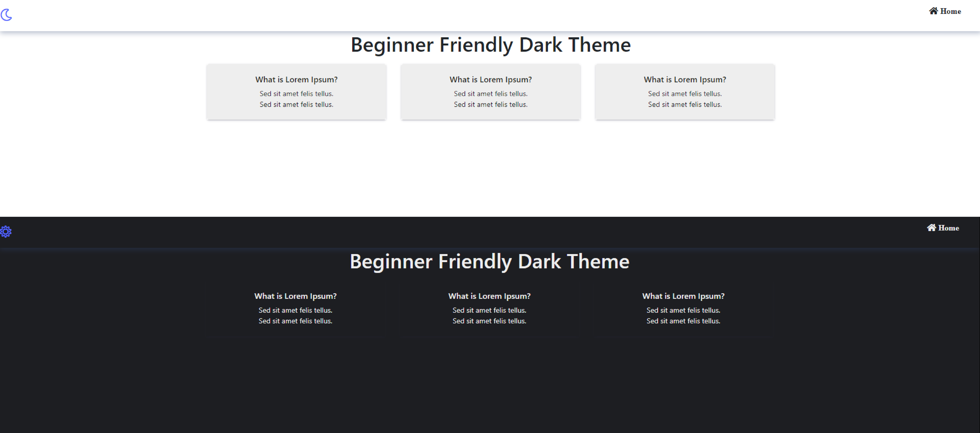Click first body line of first light card
The image size is (980, 433).
click(x=296, y=94)
